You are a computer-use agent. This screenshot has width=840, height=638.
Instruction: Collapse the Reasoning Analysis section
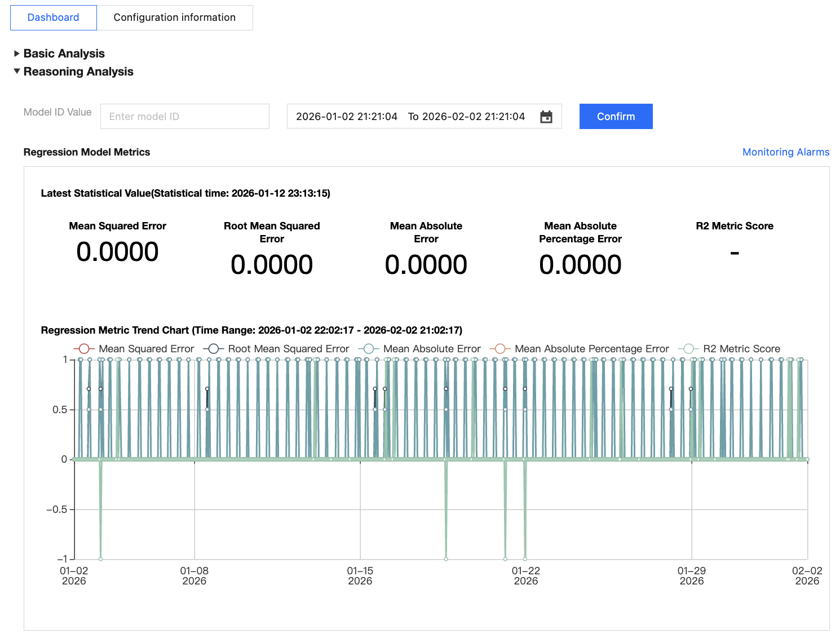pyautogui.click(x=78, y=72)
